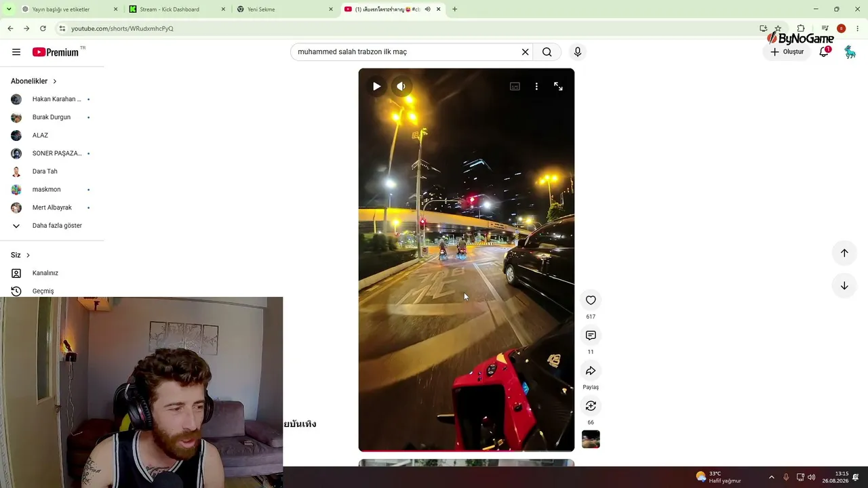This screenshot has height=488, width=868.
Task: Open the YouTube hamburger guide menu
Action: (16, 52)
